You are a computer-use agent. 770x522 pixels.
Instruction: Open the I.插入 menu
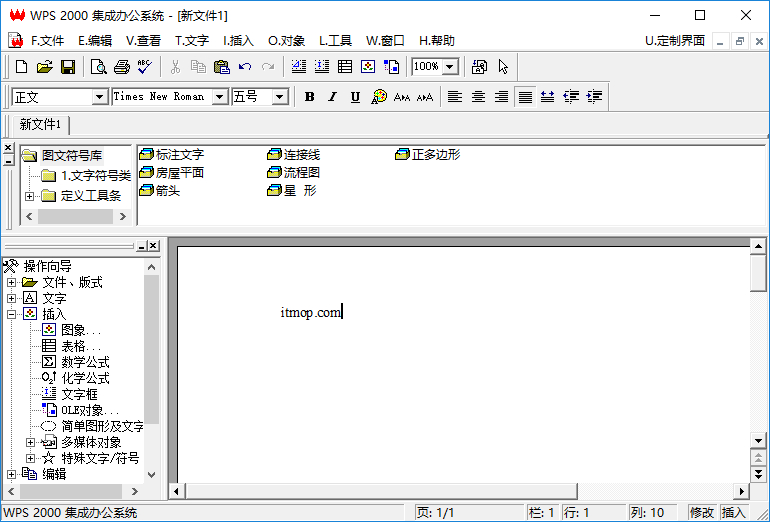click(x=238, y=41)
